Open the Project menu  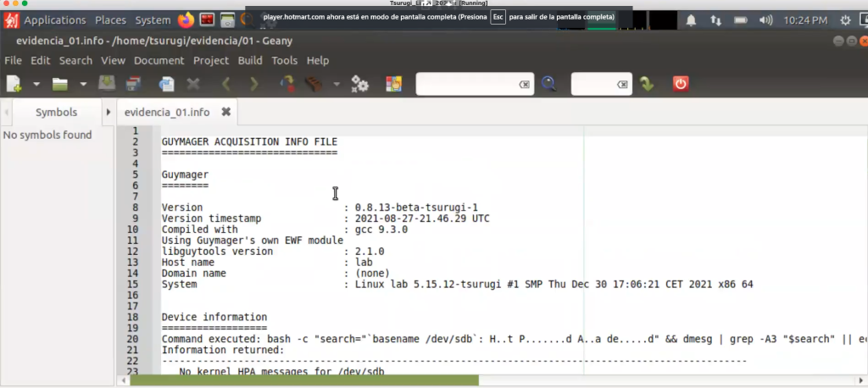pos(211,60)
